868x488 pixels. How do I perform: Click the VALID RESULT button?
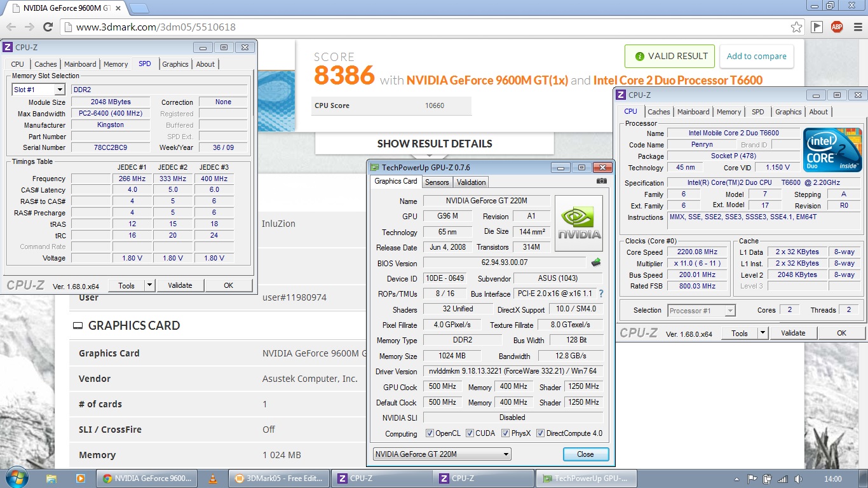click(x=670, y=56)
